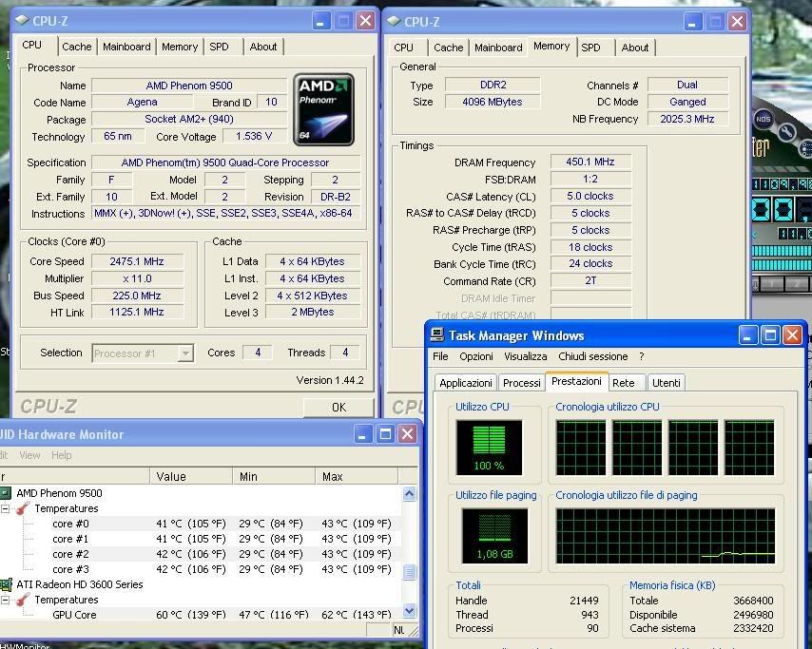Screen dimensions: 812x649
Task: Click OK in the left CPU-Z window
Action: coord(338,408)
